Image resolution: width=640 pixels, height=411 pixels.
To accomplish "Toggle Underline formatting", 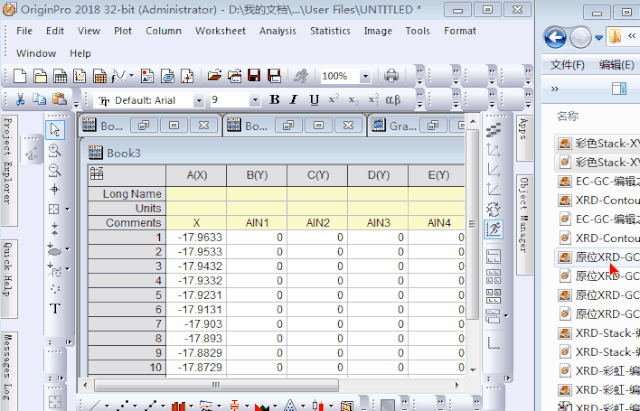I will (313, 100).
